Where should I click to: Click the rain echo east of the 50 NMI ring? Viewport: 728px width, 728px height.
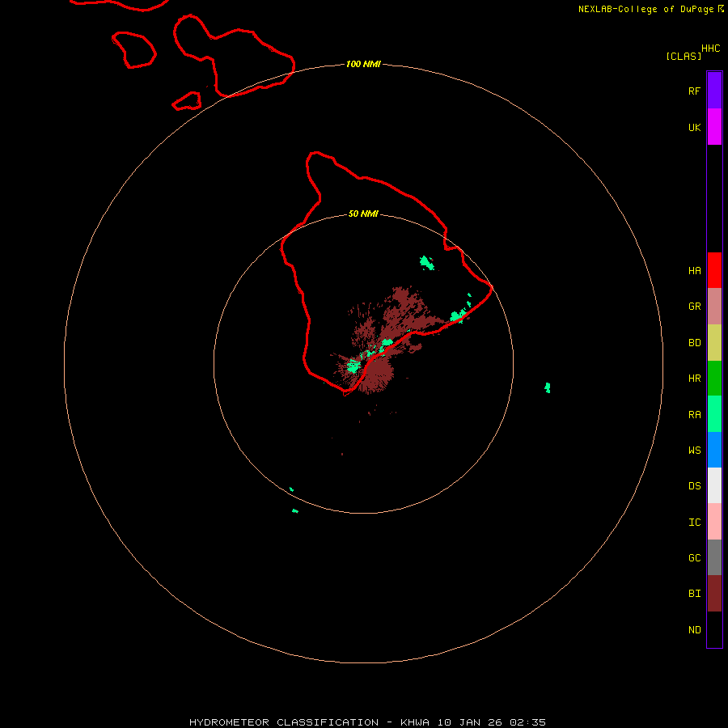[548, 387]
